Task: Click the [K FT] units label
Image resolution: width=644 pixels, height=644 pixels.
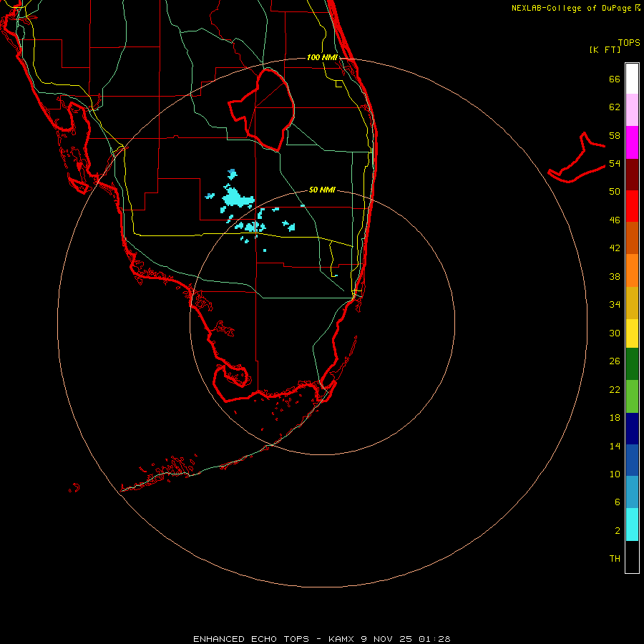Action: point(605,49)
